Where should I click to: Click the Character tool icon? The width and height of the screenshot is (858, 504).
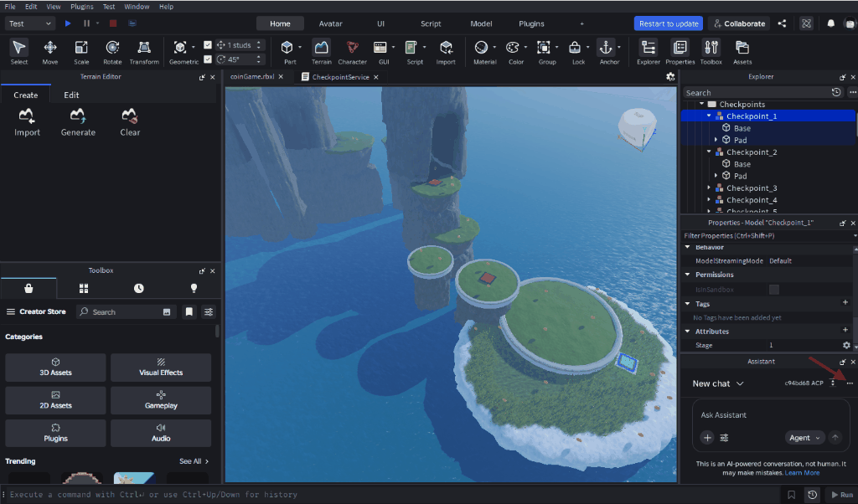[353, 53]
